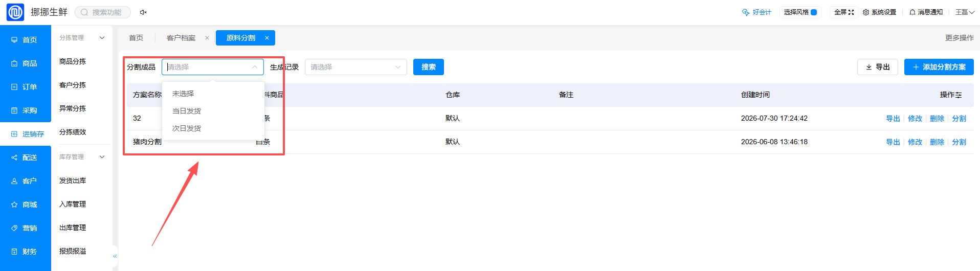
Task: Click the 操作 column settings icon
Action: click(x=959, y=95)
